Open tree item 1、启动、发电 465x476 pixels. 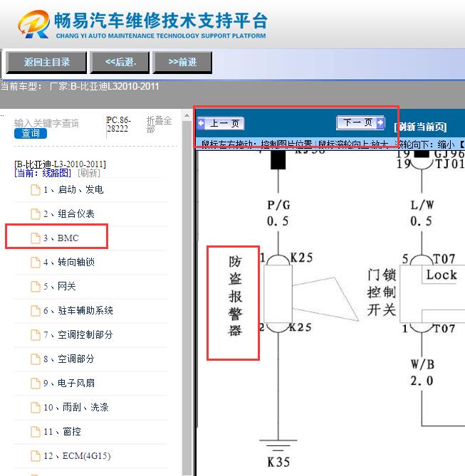point(73,190)
